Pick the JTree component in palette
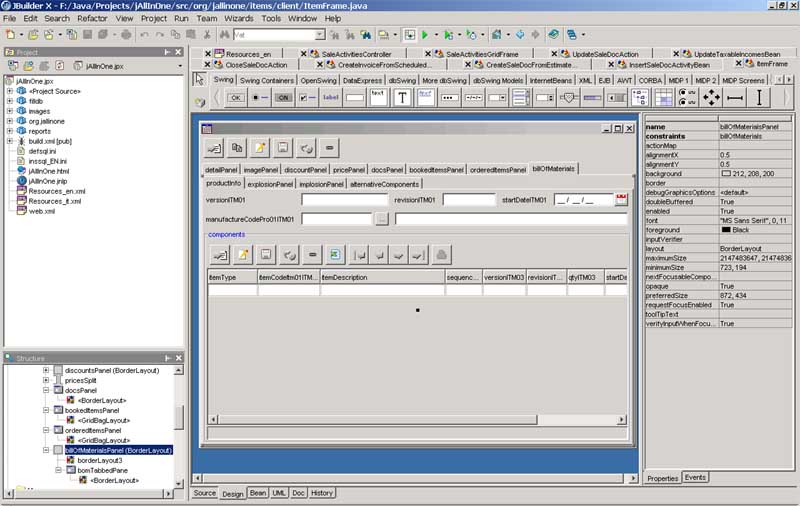The width and height of the screenshot is (800, 506). [640, 97]
